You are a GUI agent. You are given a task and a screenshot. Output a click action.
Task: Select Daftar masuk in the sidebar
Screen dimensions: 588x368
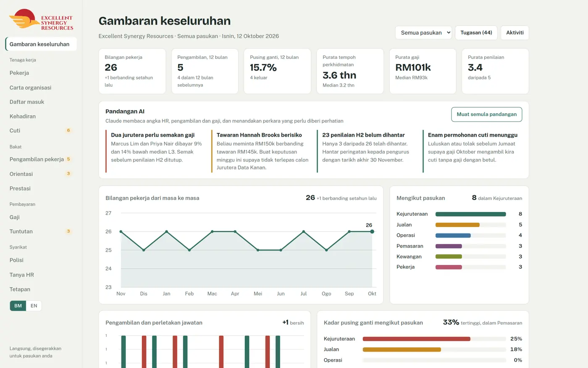point(41,102)
